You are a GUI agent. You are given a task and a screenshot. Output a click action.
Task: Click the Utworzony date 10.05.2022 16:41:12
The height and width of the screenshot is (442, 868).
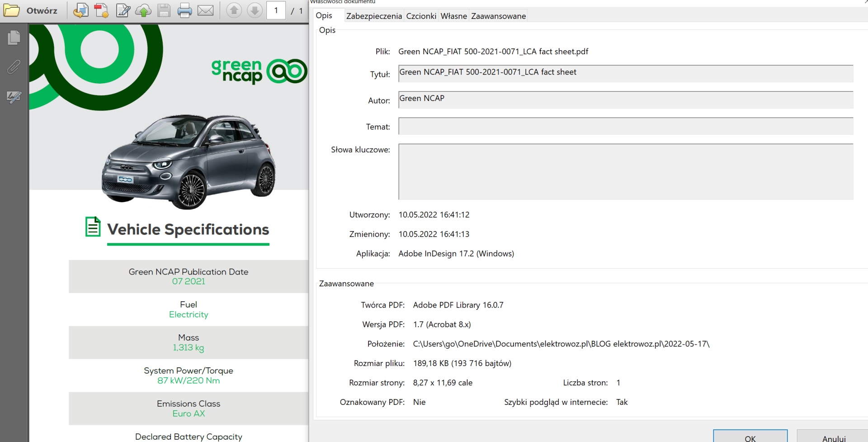point(434,214)
